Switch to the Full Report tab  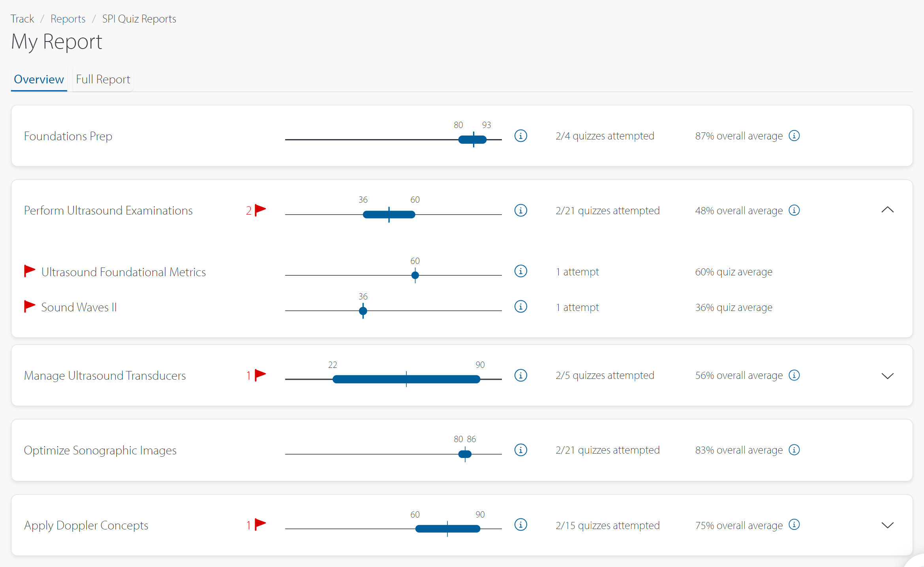coord(103,79)
